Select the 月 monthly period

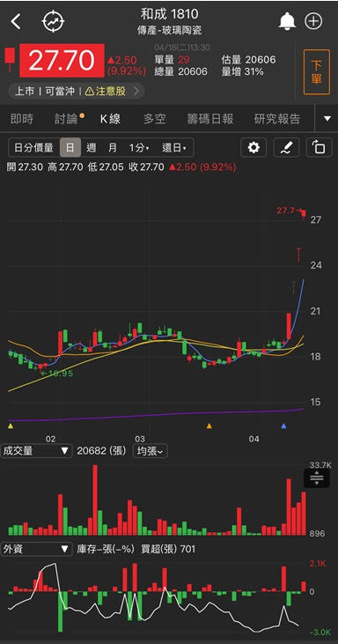(x=112, y=148)
